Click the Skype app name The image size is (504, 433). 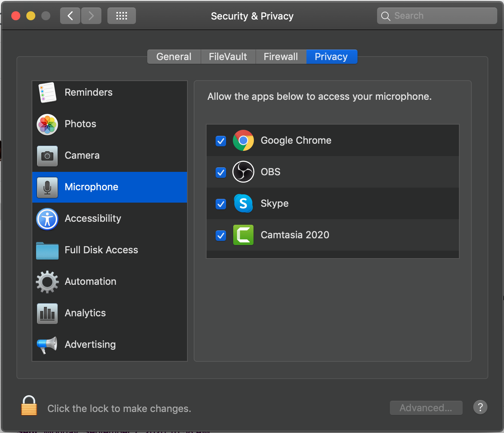[x=275, y=203]
